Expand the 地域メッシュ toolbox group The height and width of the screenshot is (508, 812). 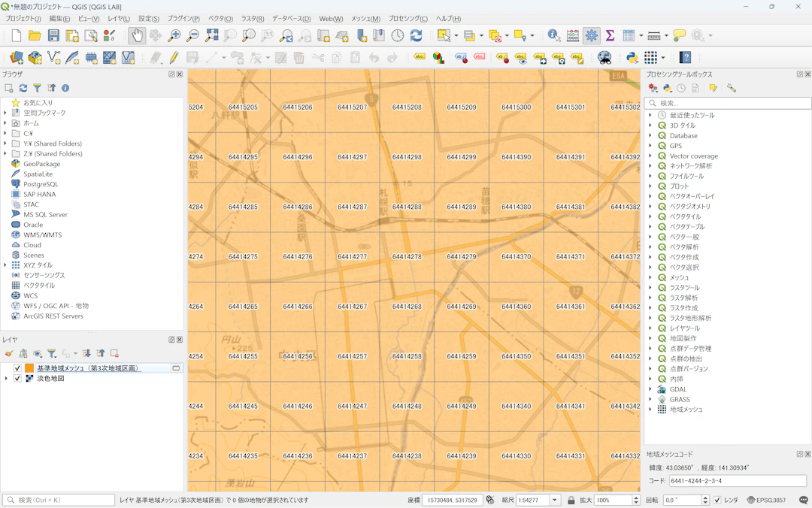pos(650,410)
